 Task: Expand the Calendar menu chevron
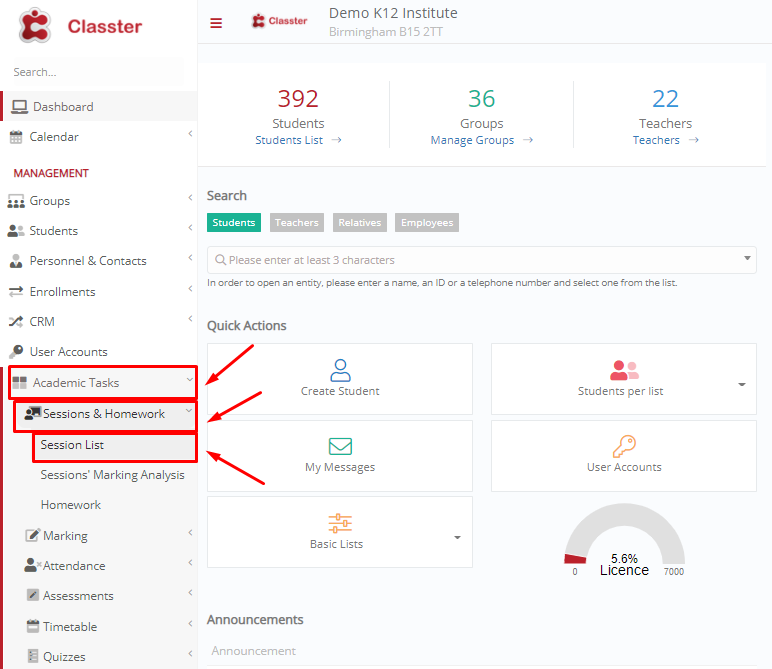coord(190,134)
